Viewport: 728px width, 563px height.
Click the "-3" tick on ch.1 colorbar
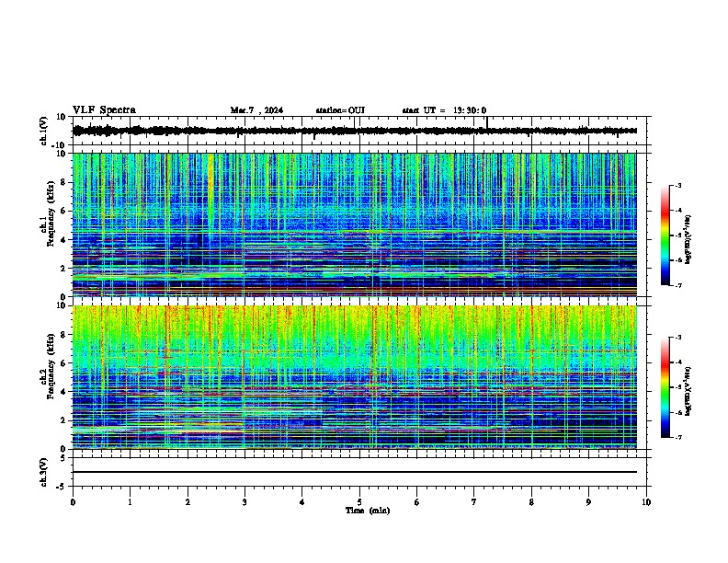677,185
